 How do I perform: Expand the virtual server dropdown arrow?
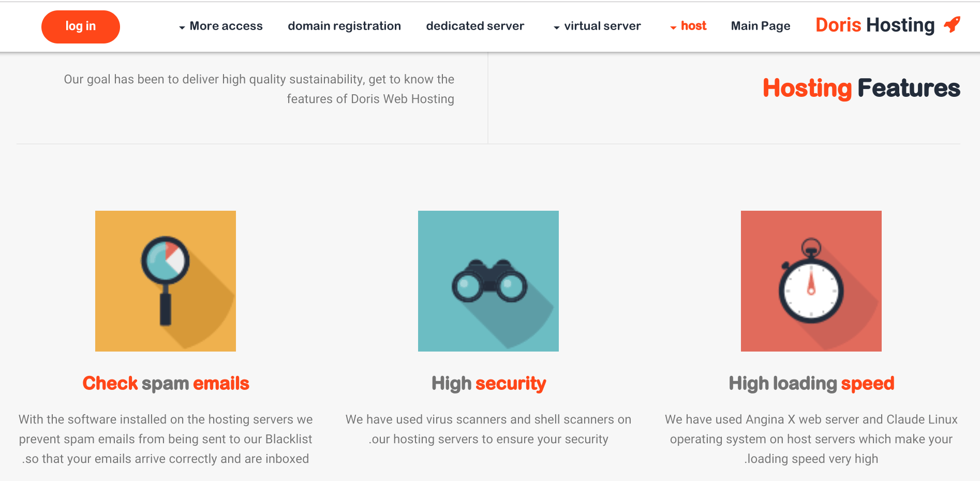click(x=557, y=27)
